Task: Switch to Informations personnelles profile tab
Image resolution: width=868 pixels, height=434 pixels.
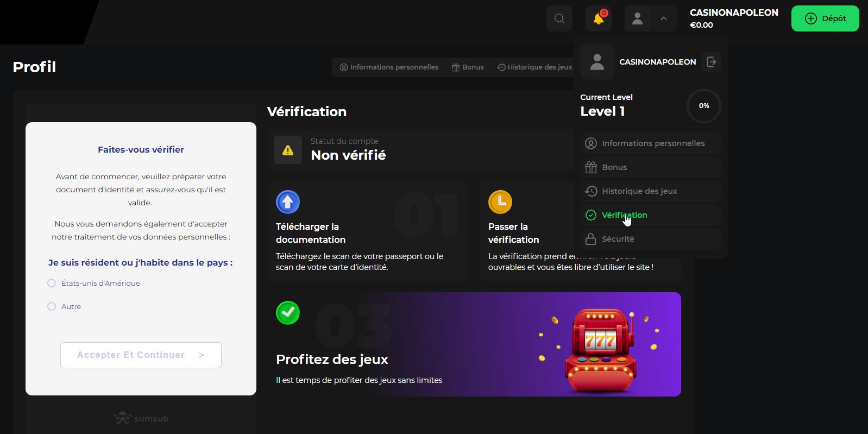Action: (x=389, y=67)
